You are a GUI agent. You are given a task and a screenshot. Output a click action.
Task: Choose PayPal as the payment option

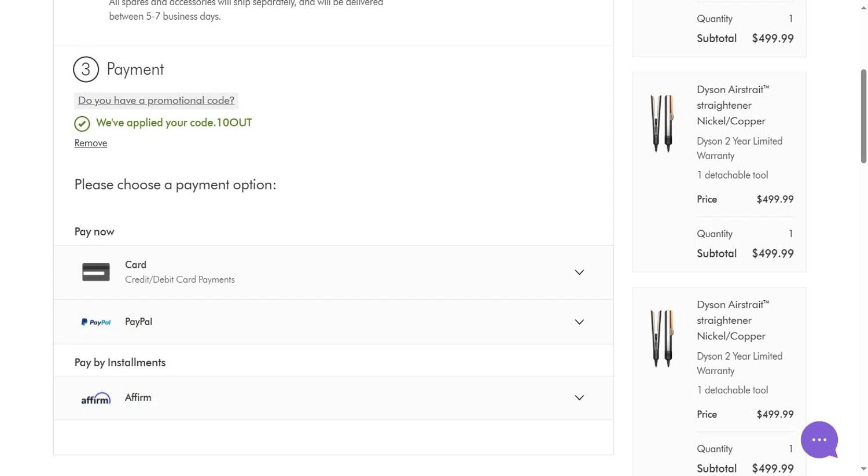(x=333, y=322)
